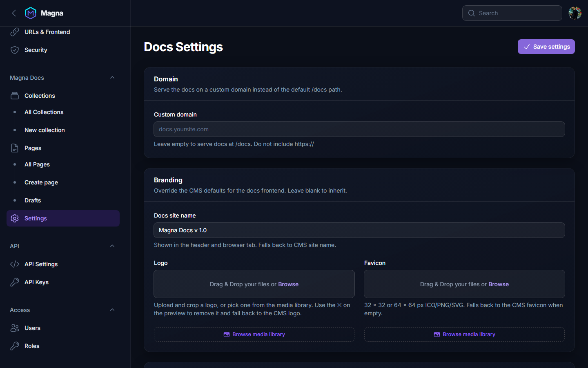Click the key icon beside Roles

click(15, 346)
